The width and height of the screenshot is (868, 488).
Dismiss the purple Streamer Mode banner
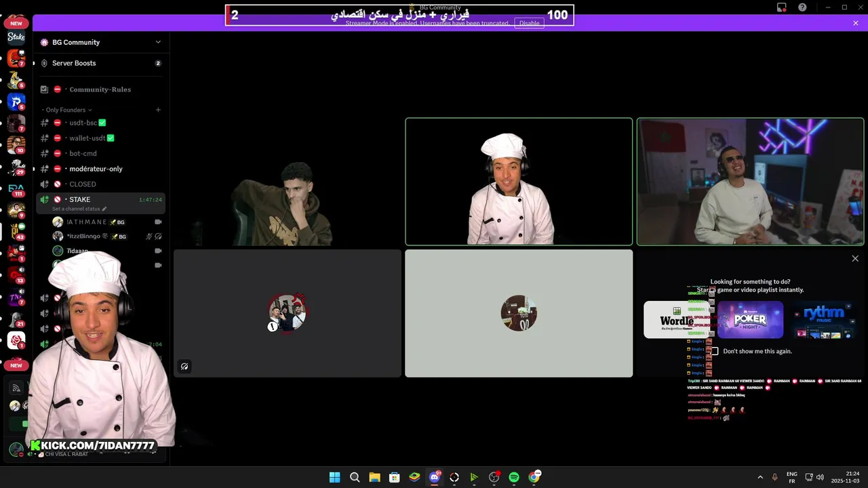pos(856,23)
